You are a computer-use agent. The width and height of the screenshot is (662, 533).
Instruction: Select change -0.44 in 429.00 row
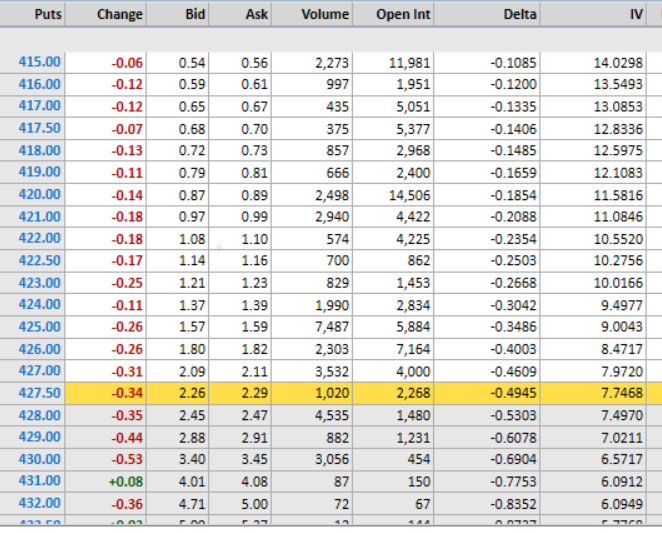127,438
